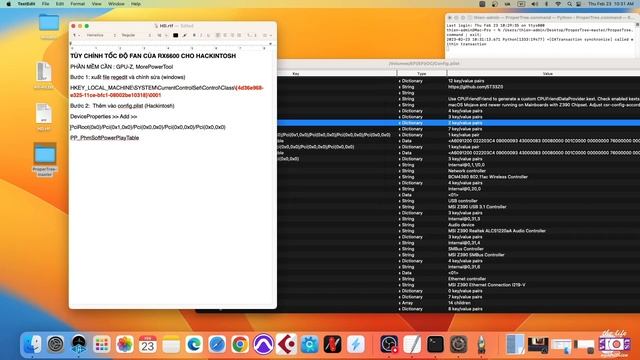Select the HS.rtf file on desktop
640x360 pixels.
click(44, 117)
